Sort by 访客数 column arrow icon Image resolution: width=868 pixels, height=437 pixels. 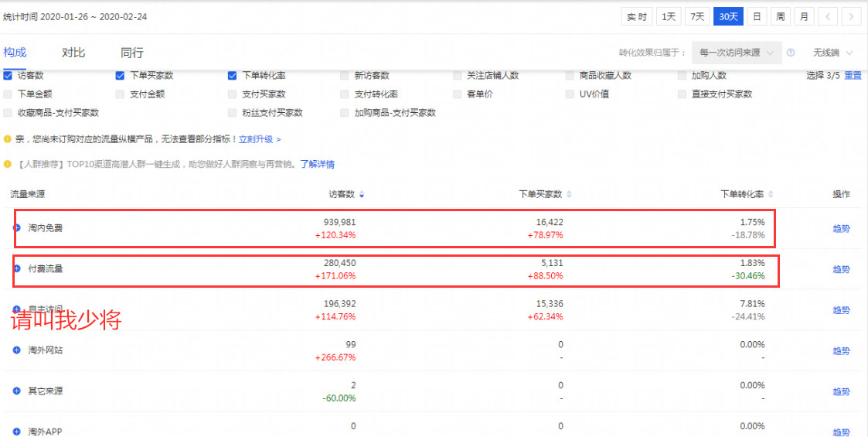click(362, 195)
